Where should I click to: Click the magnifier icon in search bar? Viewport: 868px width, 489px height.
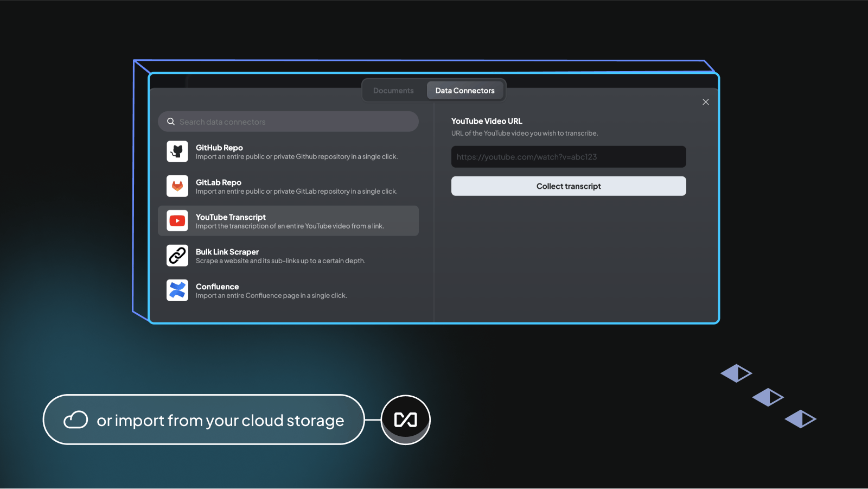point(171,122)
